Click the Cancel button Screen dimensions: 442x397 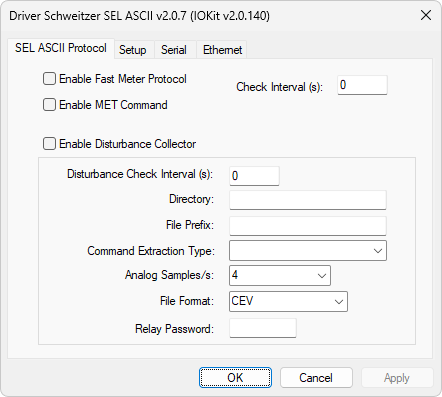click(x=316, y=378)
